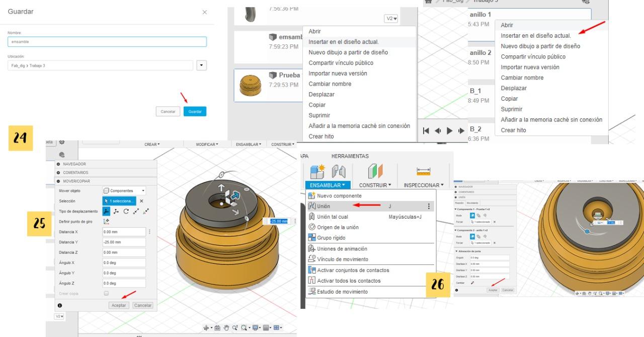Select the Point to Position displacement icon
The height and width of the screenshot is (337, 644).
(x=145, y=211)
